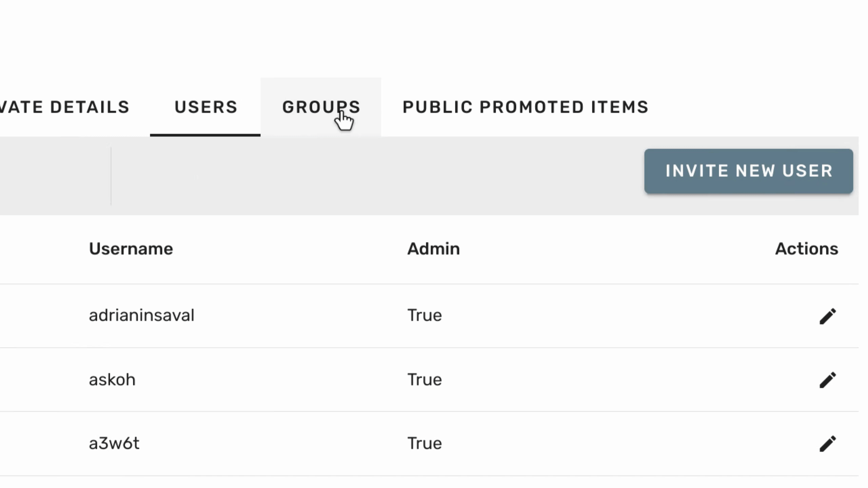Screen dimensions: 868x488
Task: Sort by the Username column header
Action: tap(131, 249)
